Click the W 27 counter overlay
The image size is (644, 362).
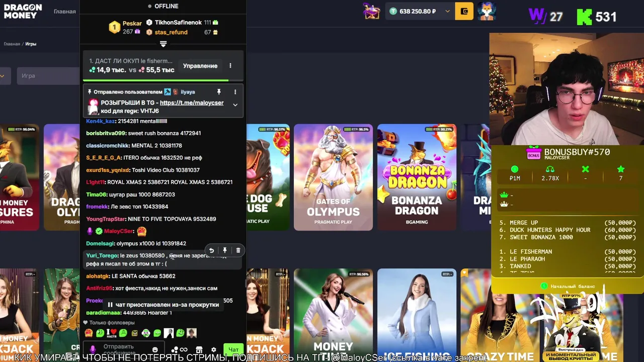point(545,16)
